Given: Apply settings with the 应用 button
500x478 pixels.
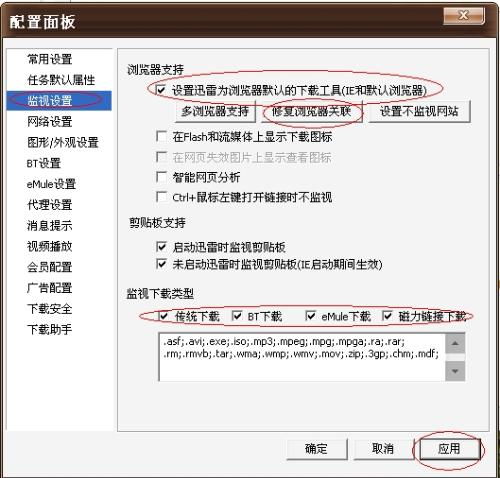Looking at the screenshot, I should [x=449, y=449].
